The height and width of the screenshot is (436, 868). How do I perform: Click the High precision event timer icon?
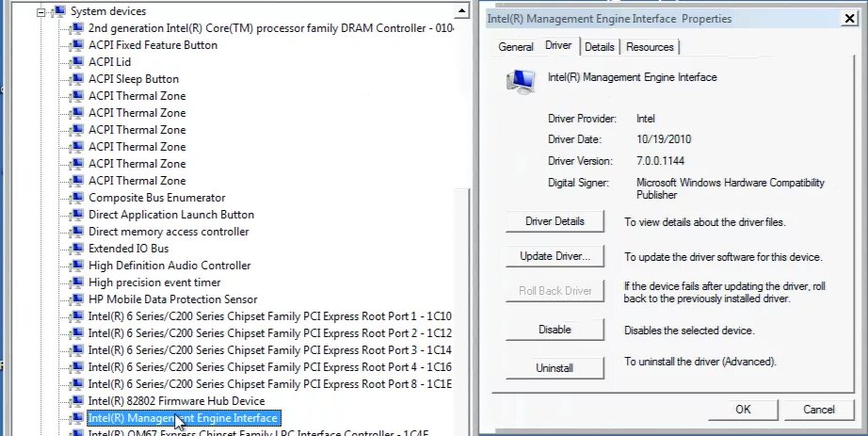tap(76, 283)
